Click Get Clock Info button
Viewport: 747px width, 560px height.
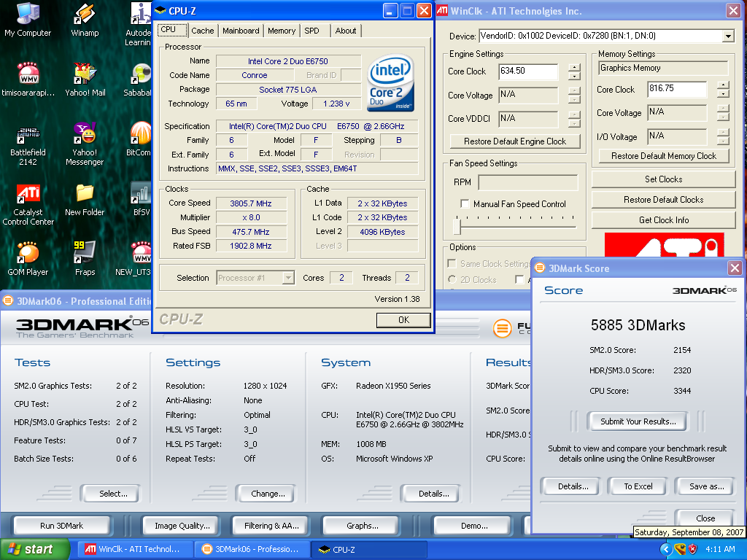[663, 220]
